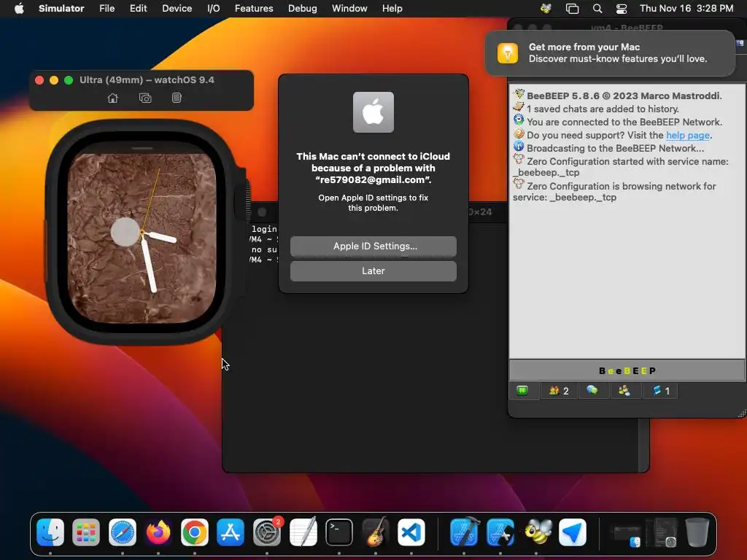Screen dimensions: 747x560
Task: Open the Simulator File menu
Action: pos(107,9)
